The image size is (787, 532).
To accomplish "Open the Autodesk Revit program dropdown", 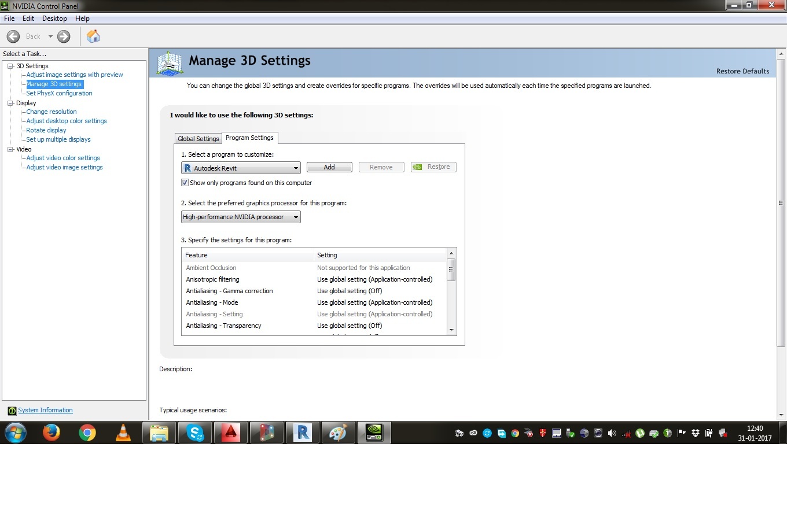I will [x=241, y=168].
